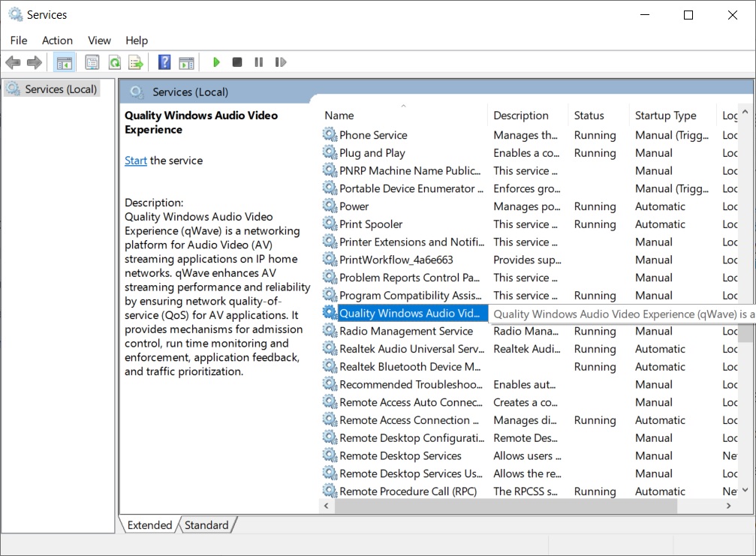Open the Help menu
The height and width of the screenshot is (556, 756).
[137, 41]
